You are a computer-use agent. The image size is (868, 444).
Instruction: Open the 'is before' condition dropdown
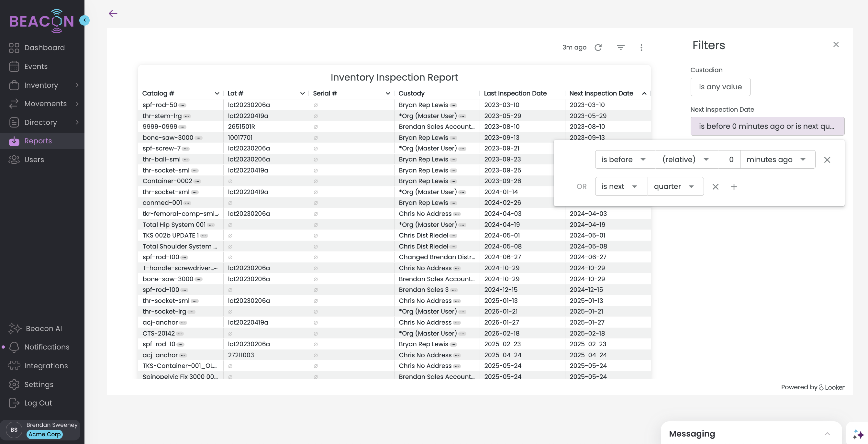(624, 160)
